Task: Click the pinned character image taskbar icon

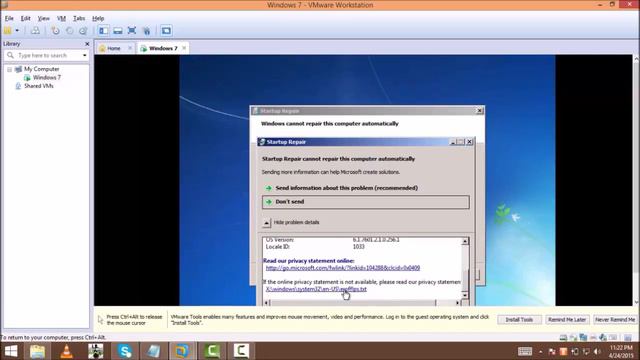Action: click(x=96, y=351)
